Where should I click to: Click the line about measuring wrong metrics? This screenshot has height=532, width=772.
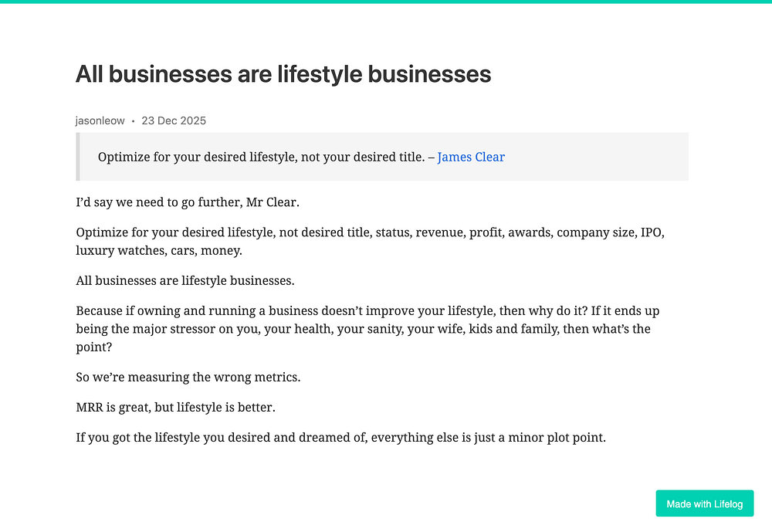pyautogui.click(x=188, y=378)
